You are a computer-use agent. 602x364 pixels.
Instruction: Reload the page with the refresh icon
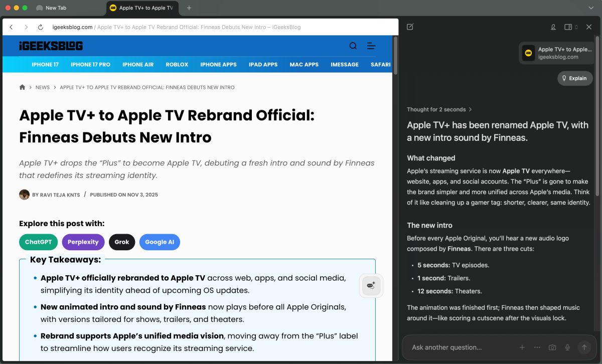coord(41,27)
